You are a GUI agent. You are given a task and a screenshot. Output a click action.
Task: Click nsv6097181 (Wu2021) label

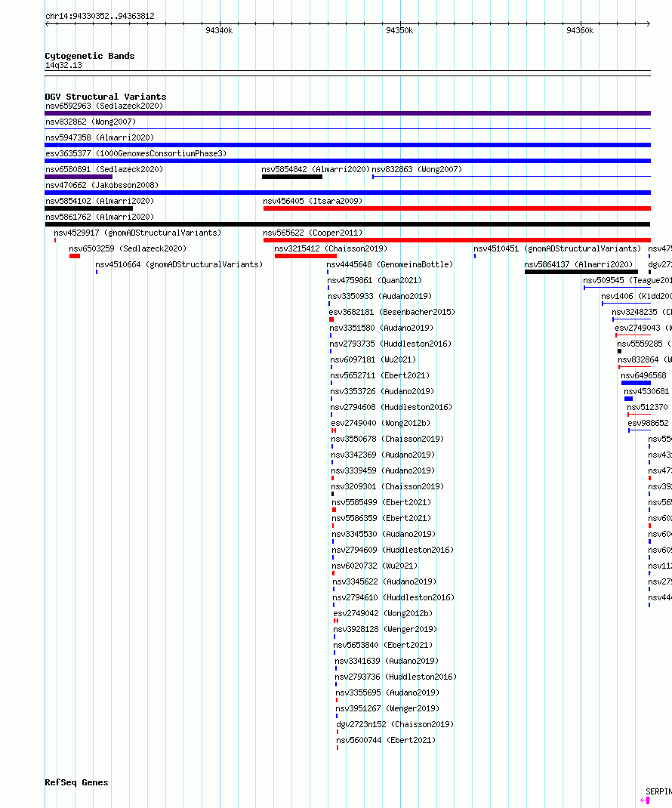point(373,359)
